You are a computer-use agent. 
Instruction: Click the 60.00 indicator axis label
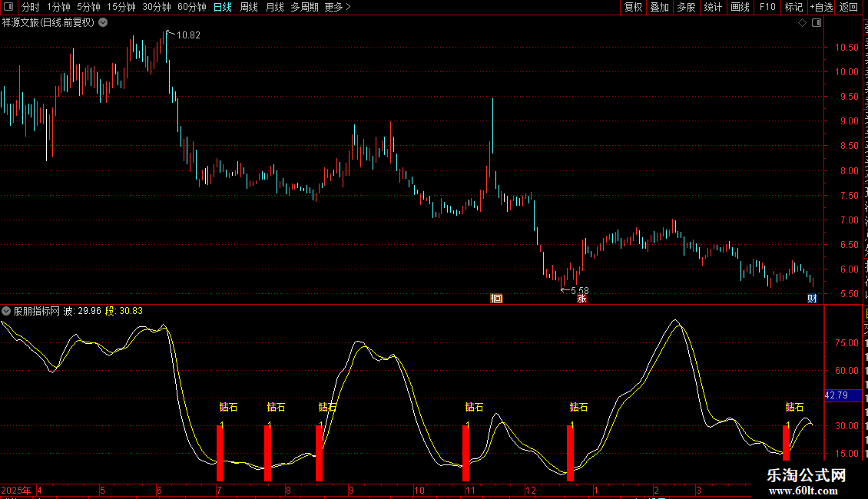846,371
